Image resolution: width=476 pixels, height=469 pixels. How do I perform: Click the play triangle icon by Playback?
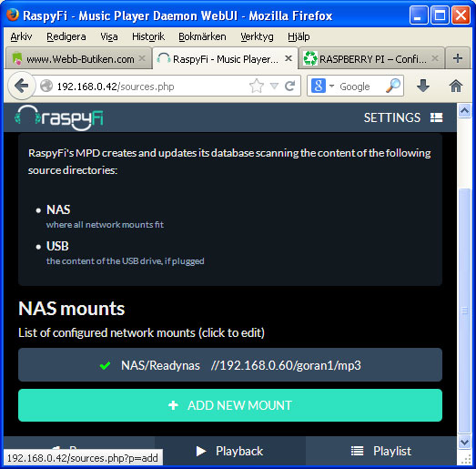pos(201,451)
